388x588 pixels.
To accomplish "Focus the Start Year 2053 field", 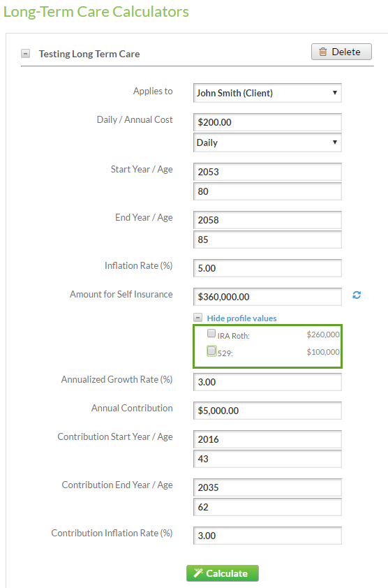I will 267,172.
